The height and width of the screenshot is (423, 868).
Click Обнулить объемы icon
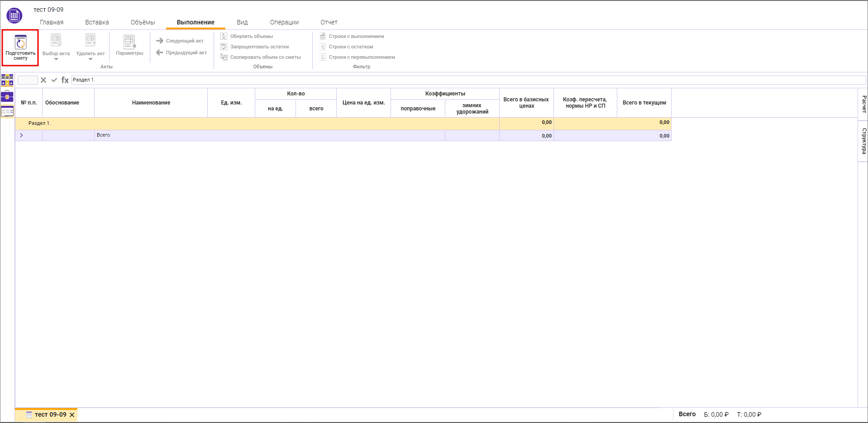click(x=224, y=36)
